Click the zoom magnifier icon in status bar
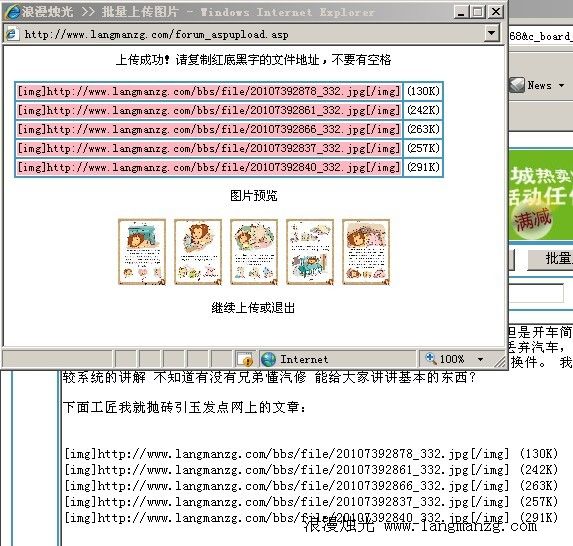Screen dimensions: 573x546 click(431, 359)
